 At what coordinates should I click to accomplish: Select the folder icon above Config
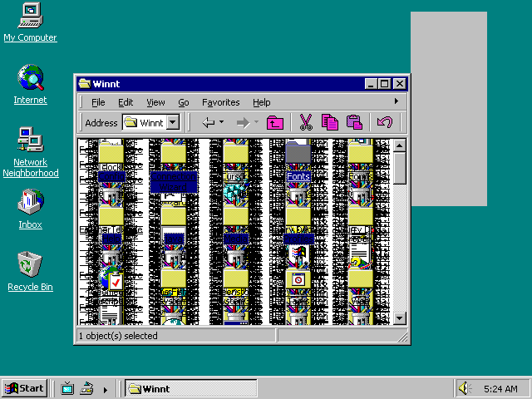point(111,152)
